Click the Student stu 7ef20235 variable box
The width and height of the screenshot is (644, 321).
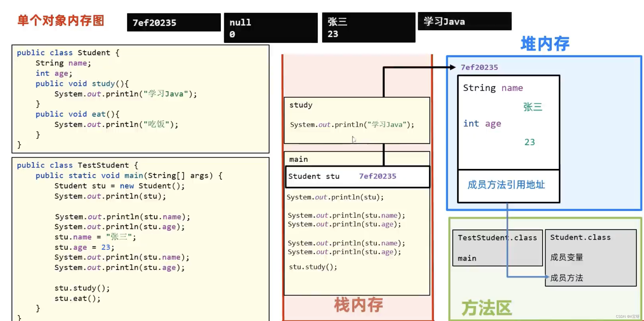click(357, 176)
